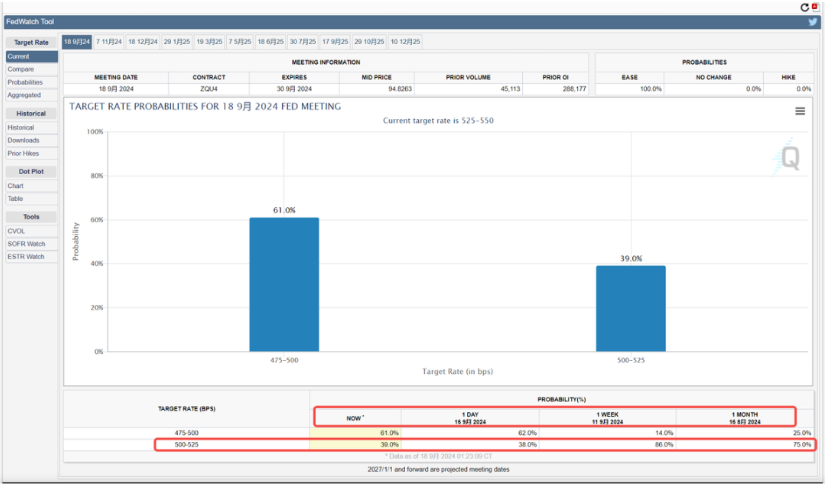
Task: Select the 17 9月25 meeting tab
Action: [x=335, y=42]
